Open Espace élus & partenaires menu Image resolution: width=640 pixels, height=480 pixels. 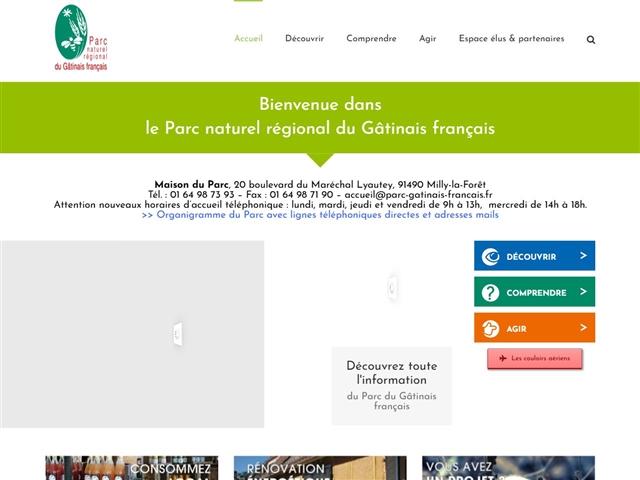click(x=511, y=39)
